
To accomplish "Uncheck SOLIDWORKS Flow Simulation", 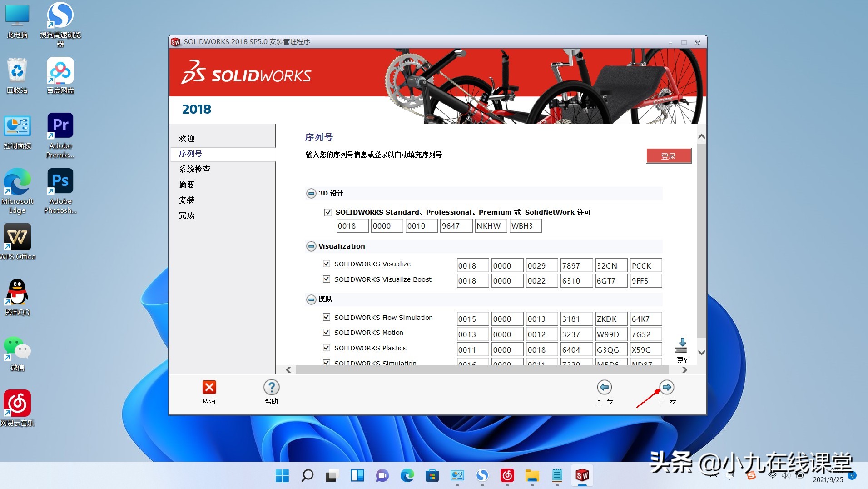I will point(327,317).
